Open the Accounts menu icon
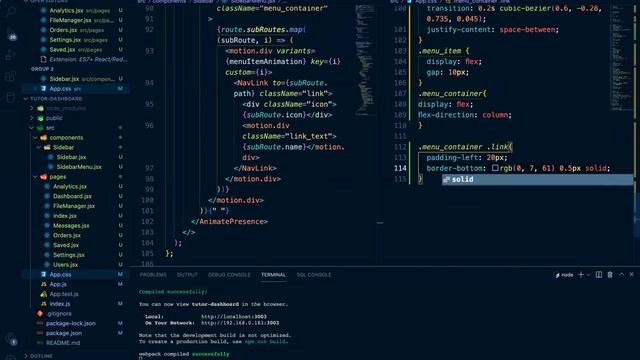Screen dimensions: 640x360 tap(12, 340)
